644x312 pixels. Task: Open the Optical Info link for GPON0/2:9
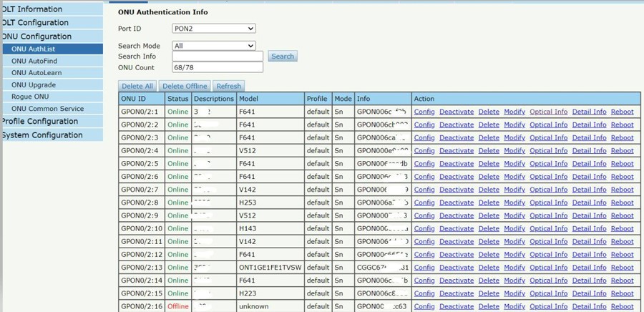(549, 215)
